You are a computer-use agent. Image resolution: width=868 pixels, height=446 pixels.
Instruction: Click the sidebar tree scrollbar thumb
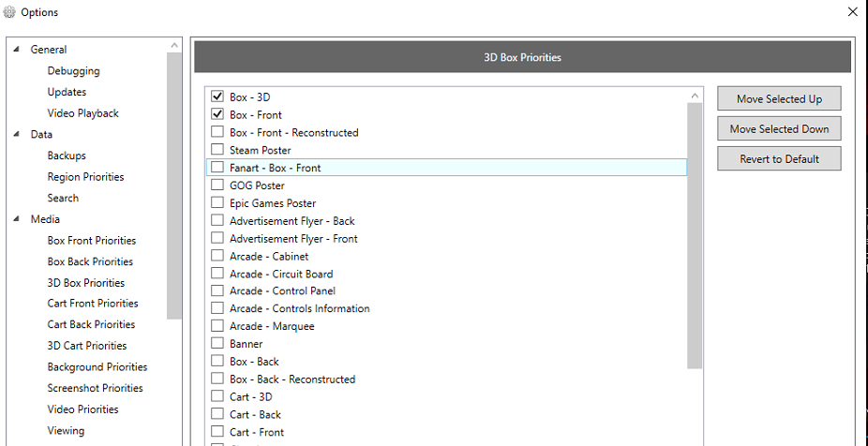(174, 186)
